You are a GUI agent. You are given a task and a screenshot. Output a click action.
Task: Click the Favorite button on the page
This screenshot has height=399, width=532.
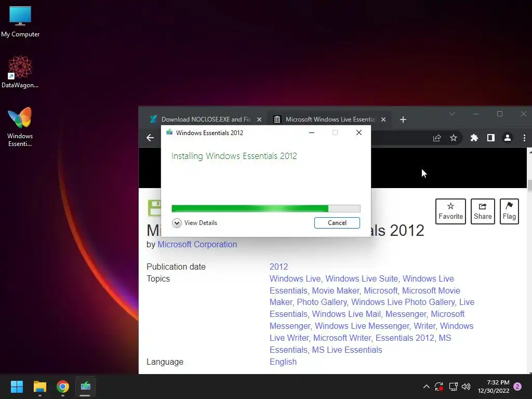point(450,211)
